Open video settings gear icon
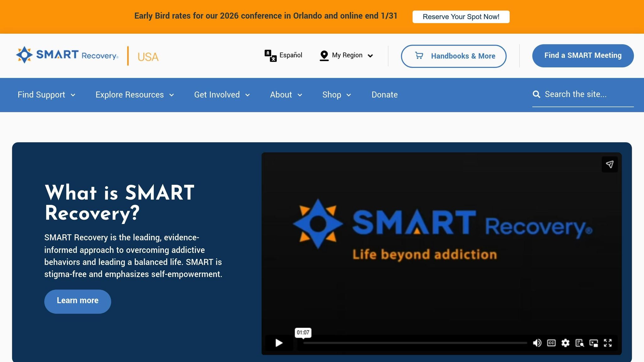Screen dimensions: 644x362 [x=565, y=343]
